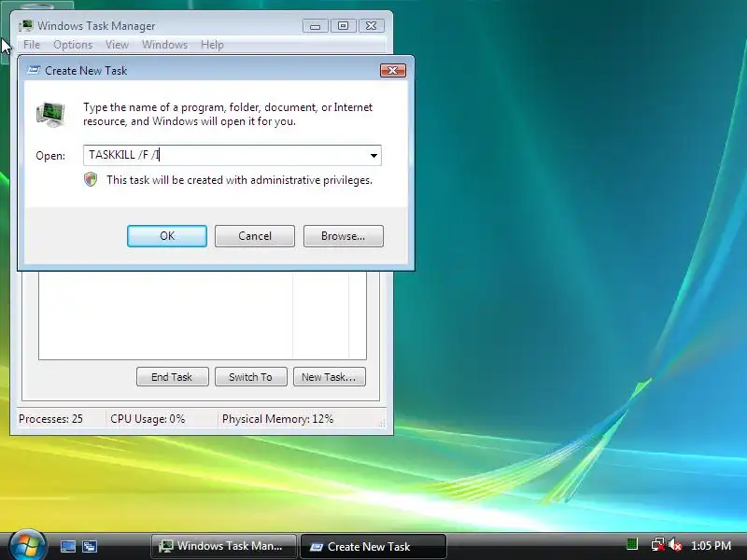The width and height of the screenshot is (747, 560).
Task: Close the Create New Task dialog
Action: click(392, 71)
